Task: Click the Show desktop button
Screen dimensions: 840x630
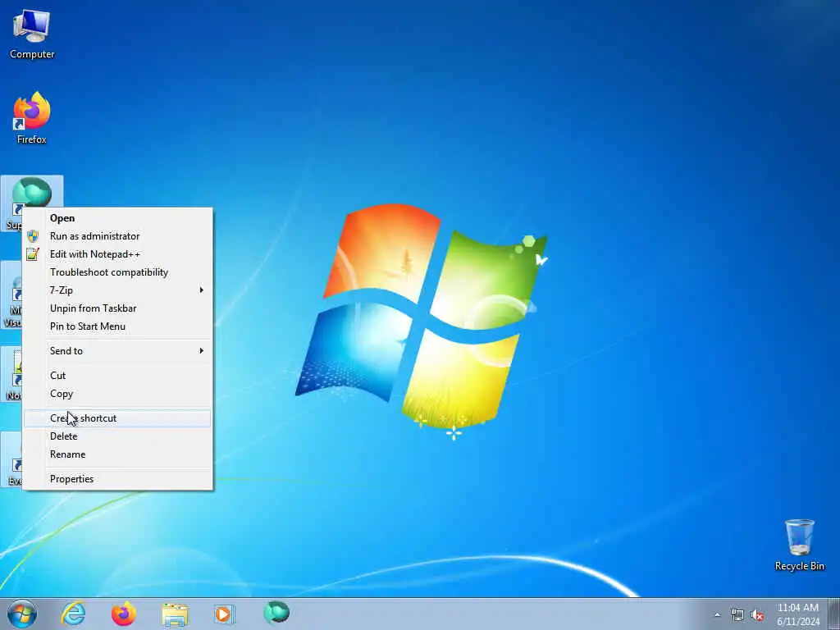Action: pos(834,614)
